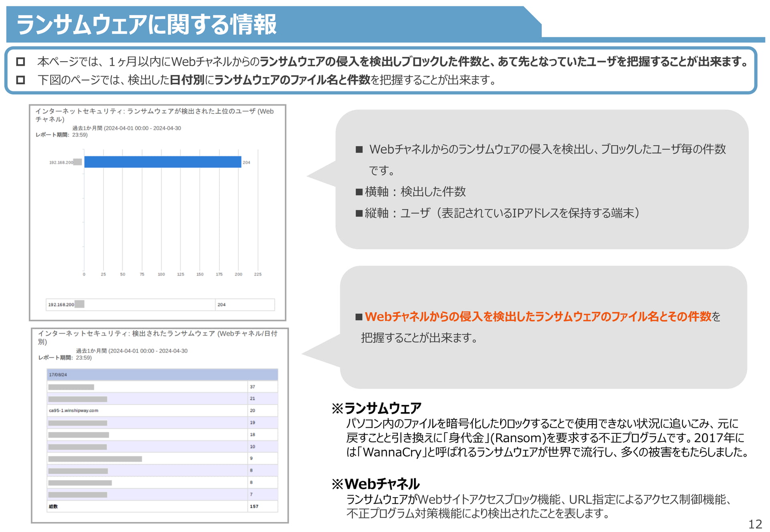Click the heading "※ランサムウェア"
The image size is (770, 532).
[377, 408]
